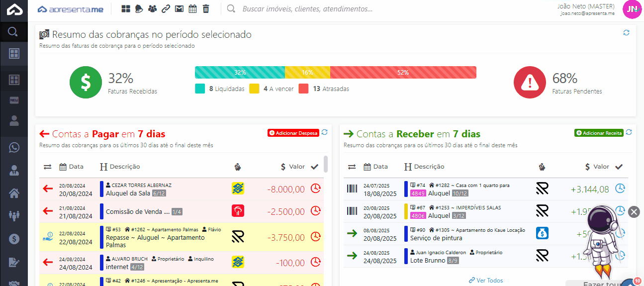This screenshot has width=644, height=286.
Task: Open the calendar icon in top toolbar
Action: (192, 8)
